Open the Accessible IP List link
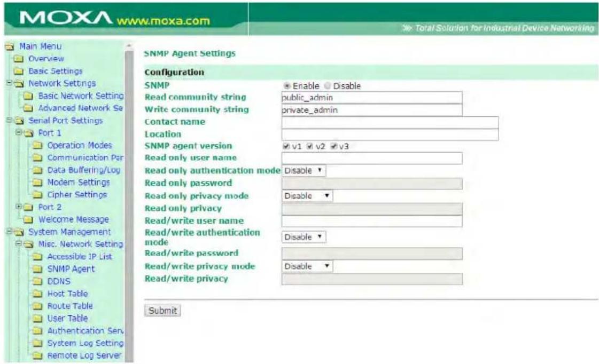 click(80, 256)
